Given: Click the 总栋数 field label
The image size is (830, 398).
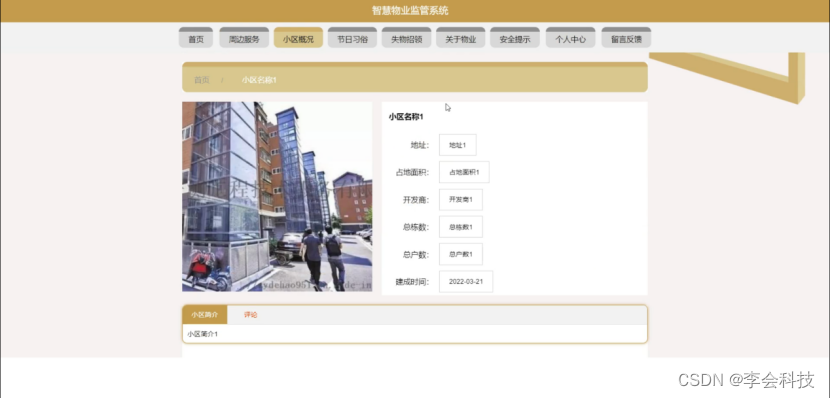Looking at the screenshot, I should coord(416,227).
